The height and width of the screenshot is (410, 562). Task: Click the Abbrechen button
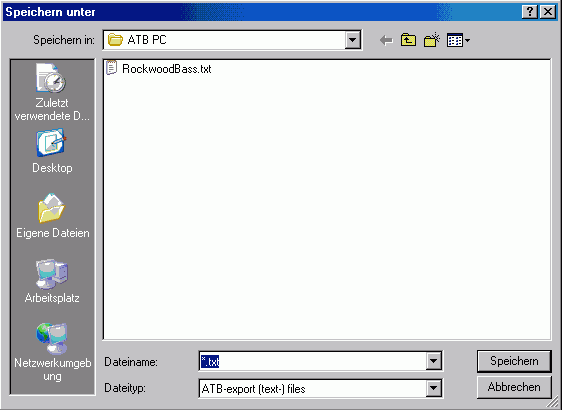[514, 387]
